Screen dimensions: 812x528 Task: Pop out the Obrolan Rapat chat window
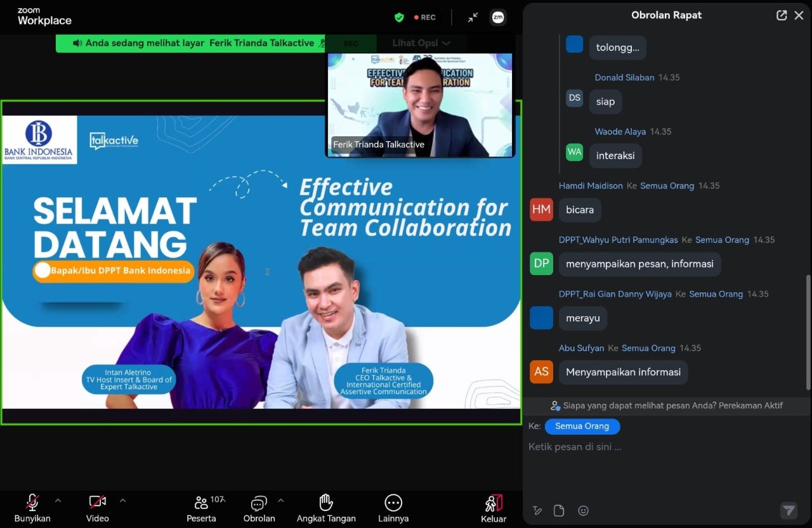tap(782, 15)
